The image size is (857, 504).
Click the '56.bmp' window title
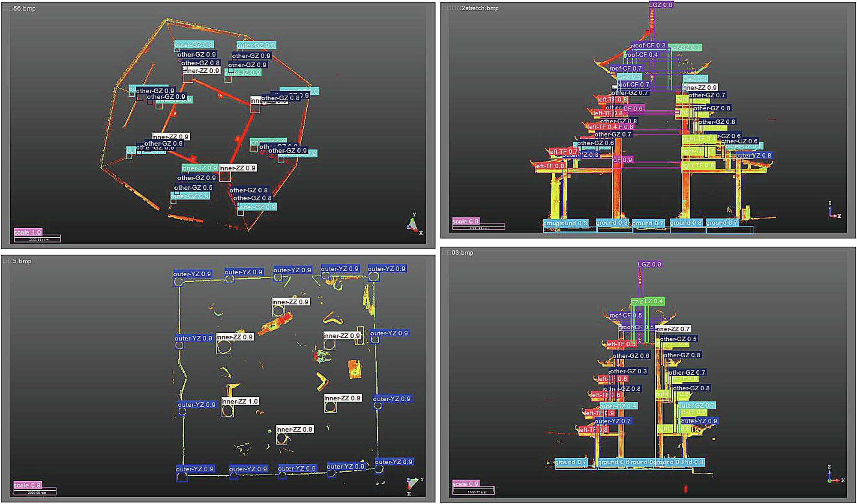click(x=24, y=9)
